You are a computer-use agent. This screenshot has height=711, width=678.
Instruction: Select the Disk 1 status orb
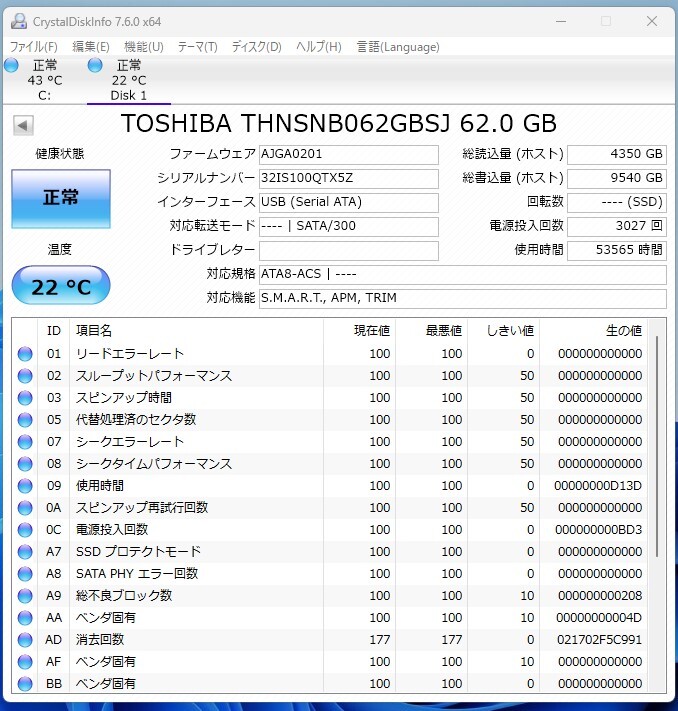(x=95, y=65)
